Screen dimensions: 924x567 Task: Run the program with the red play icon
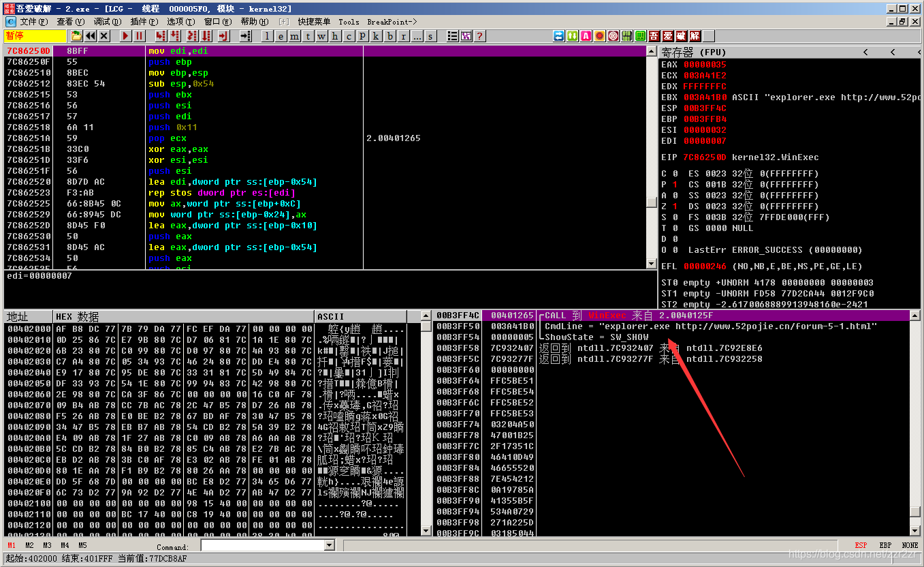pos(126,36)
